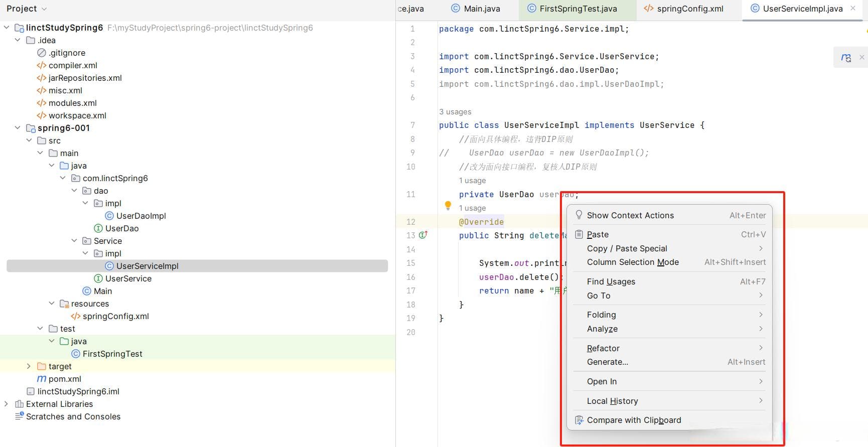Click the reader mode icon in editor corner
Image resolution: width=868 pixels, height=447 pixels.
846,58
